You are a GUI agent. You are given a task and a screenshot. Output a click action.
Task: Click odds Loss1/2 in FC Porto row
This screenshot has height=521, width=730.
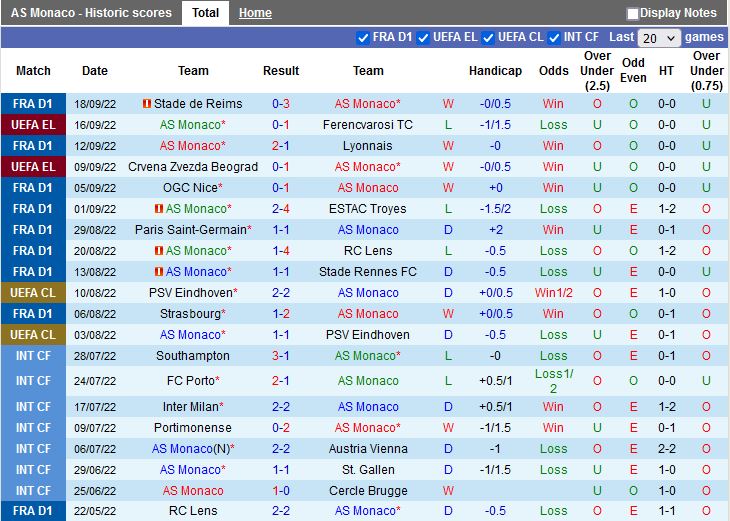point(554,381)
